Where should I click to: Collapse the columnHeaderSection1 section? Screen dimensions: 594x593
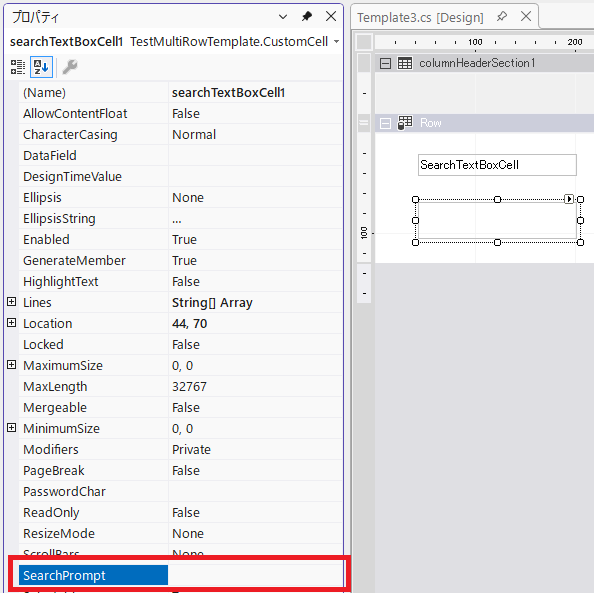pyautogui.click(x=385, y=63)
